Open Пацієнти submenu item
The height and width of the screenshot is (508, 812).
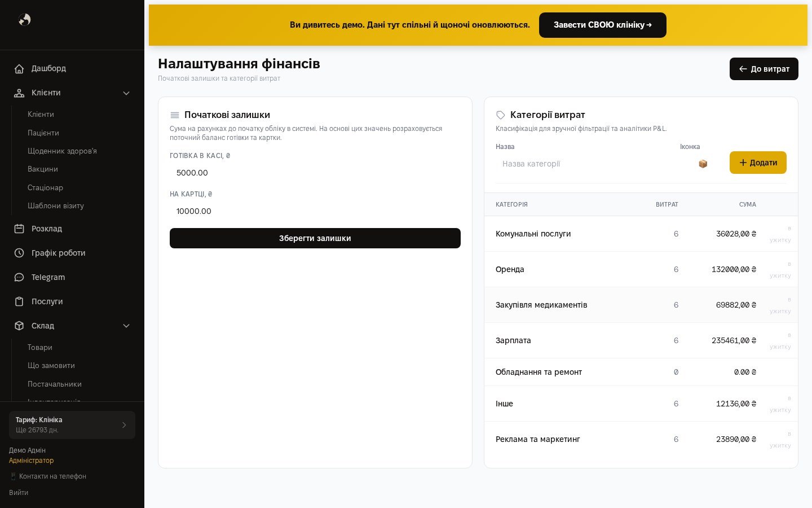[x=43, y=133]
